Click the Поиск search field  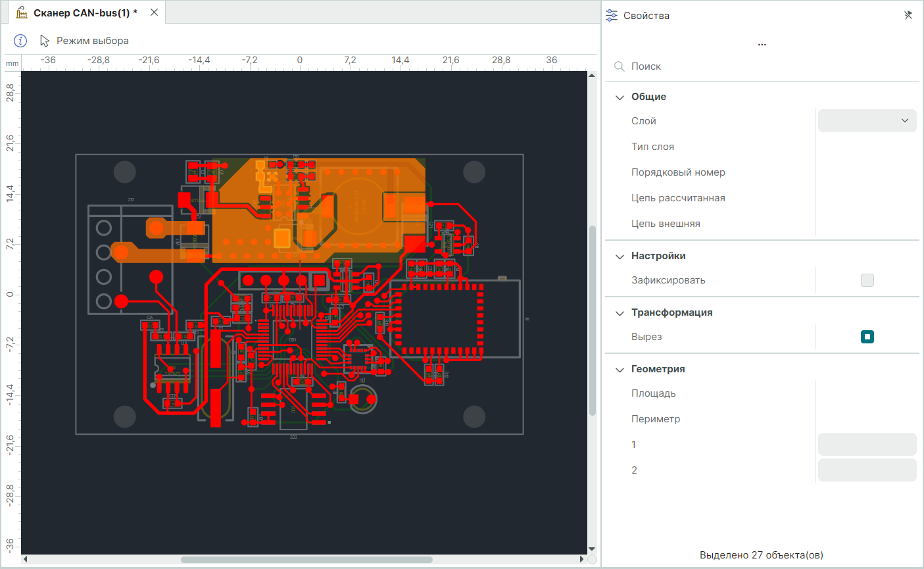click(x=763, y=66)
